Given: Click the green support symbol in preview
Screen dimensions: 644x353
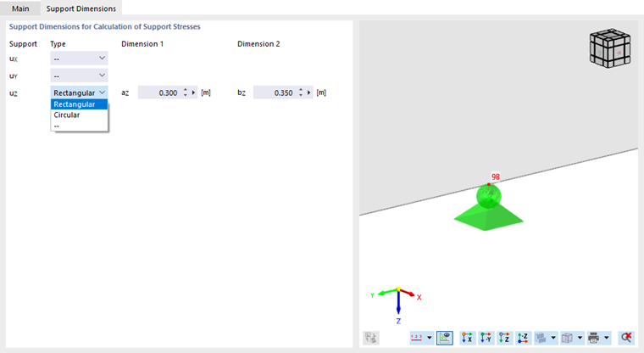Looking at the screenshot, I should tap(489, 208).
